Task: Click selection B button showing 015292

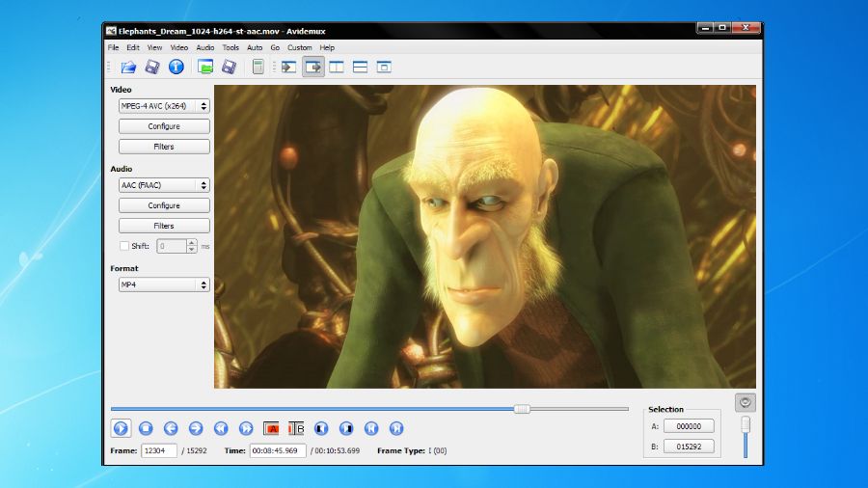Action: point(689,447)
